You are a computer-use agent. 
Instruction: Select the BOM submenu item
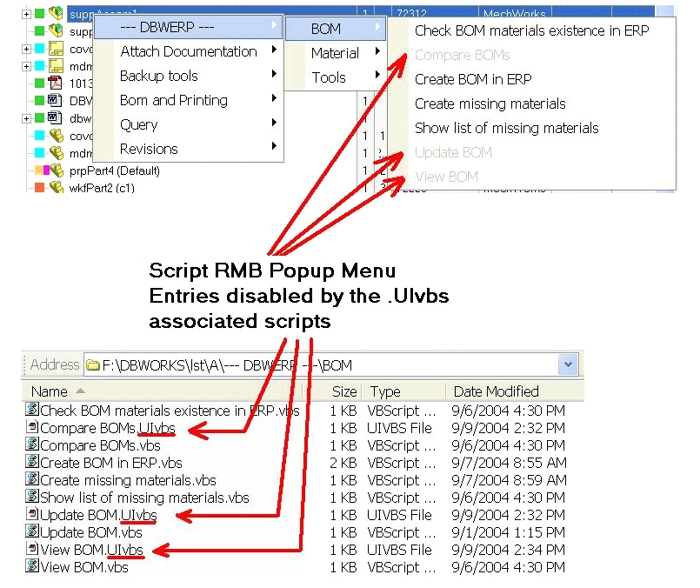(x=336, y=29)
